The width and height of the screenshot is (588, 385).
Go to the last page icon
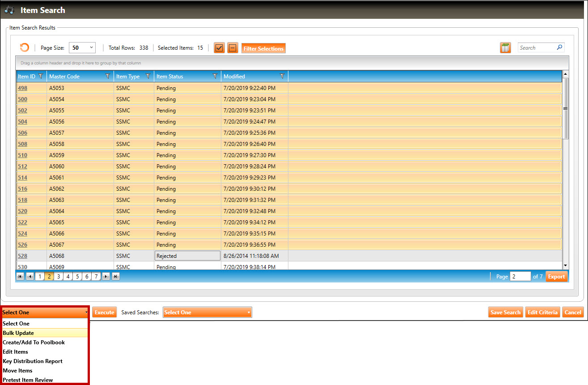(x=115, y=277)
